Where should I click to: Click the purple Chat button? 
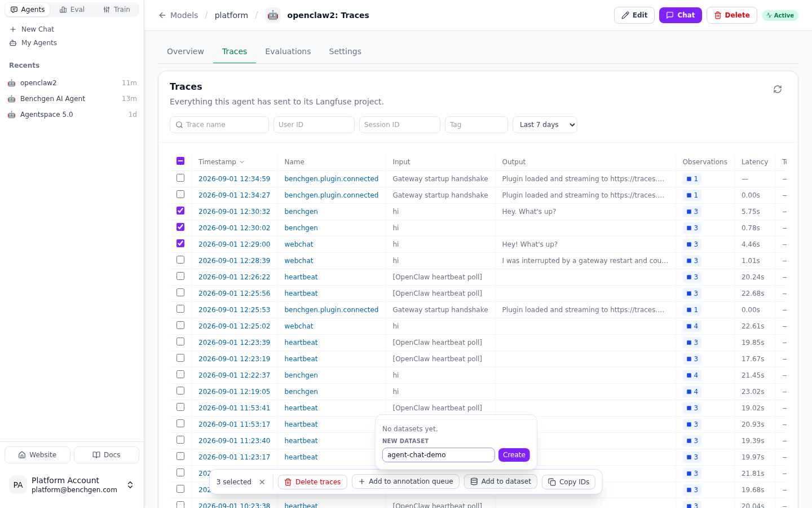[x=681, y=15]
